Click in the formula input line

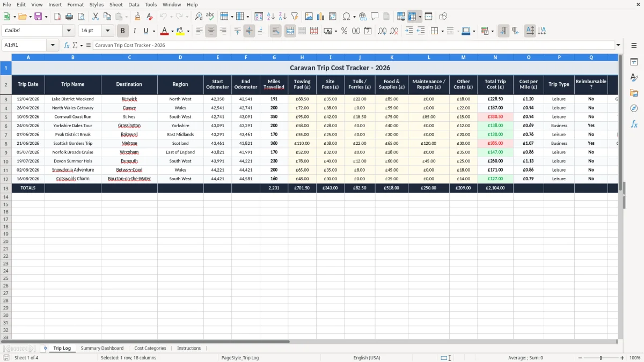353,45
